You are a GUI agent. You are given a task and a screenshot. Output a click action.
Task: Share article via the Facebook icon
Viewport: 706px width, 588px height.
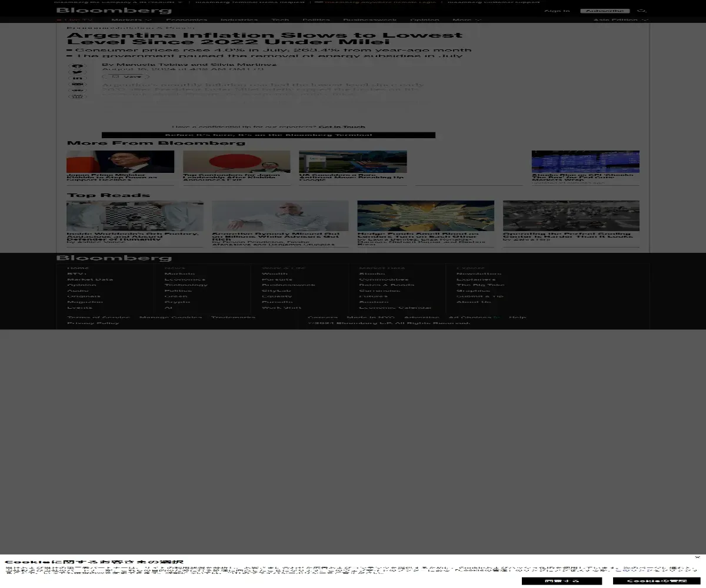(x=78, y=66)
